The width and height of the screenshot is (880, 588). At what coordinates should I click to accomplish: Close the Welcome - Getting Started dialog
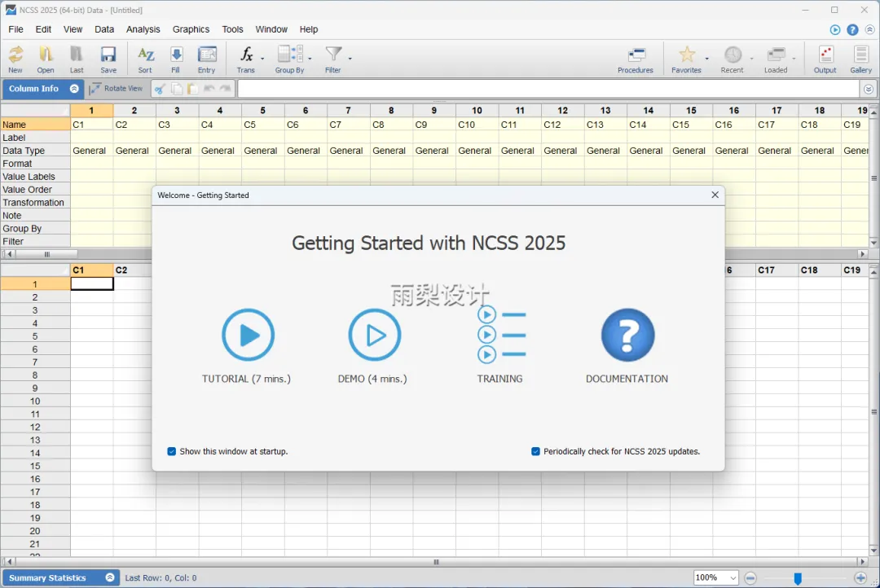pyautogui.click(x=715, y=195)
